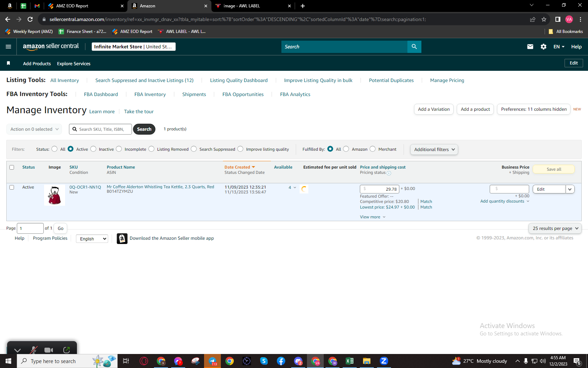
Task: Click the Infinite Market Store account selector
Action: [133, 47]
